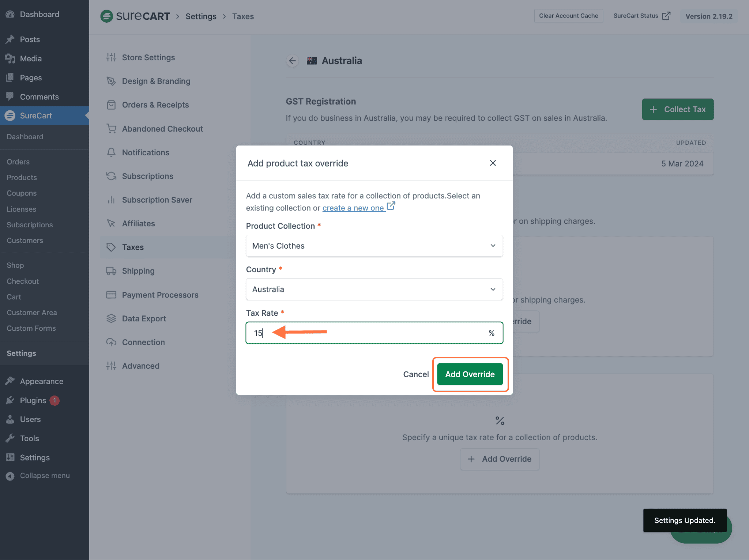This screenshot has height=560, width=749.
Task: Close the Add product tax override dialog
Action: coord(493,163)
